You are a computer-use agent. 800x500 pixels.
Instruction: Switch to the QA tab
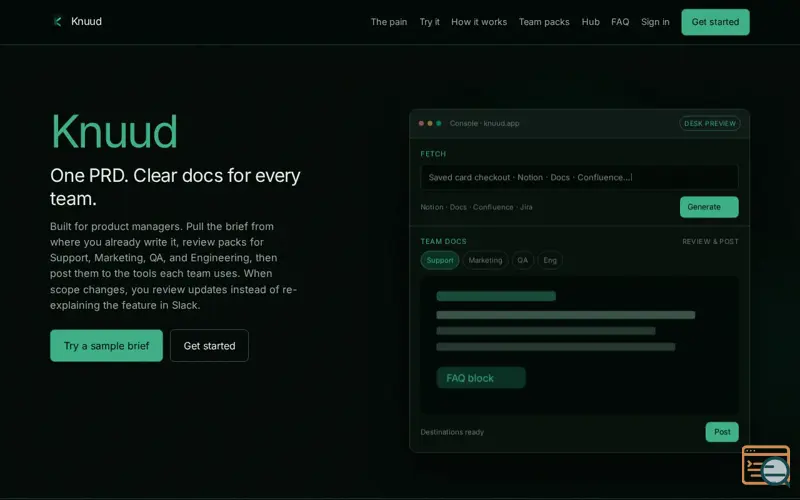[522, 260]
